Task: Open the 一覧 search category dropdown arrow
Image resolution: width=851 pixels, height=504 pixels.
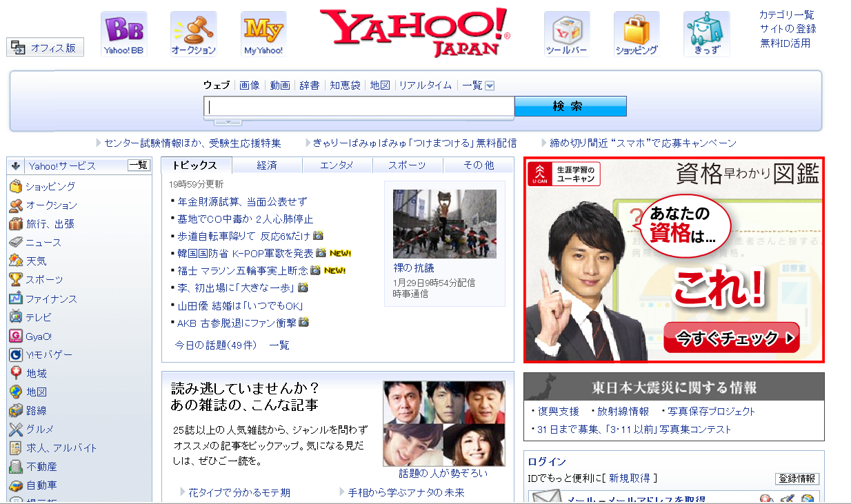Action: 490,86
